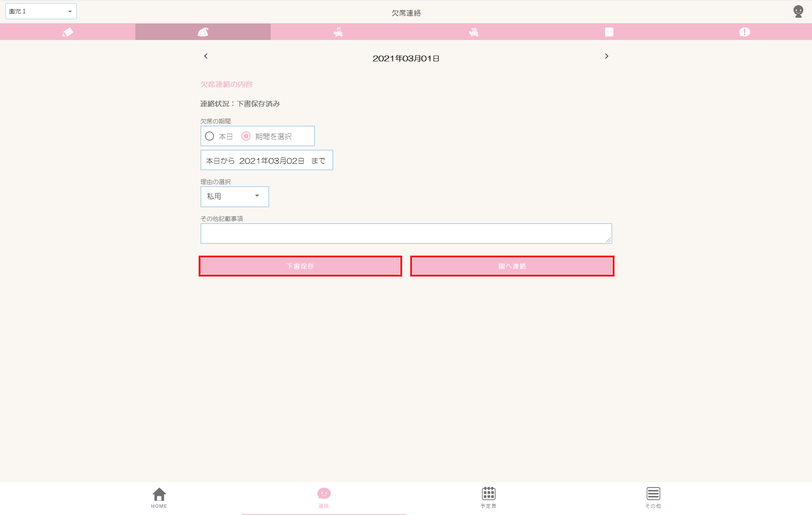Open the pencil tab in the pink bar
The image size is (812, 515).
pos(67,32)
